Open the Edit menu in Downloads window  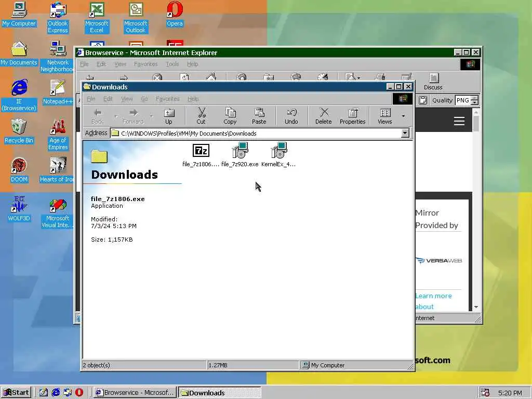coord(108,99)
